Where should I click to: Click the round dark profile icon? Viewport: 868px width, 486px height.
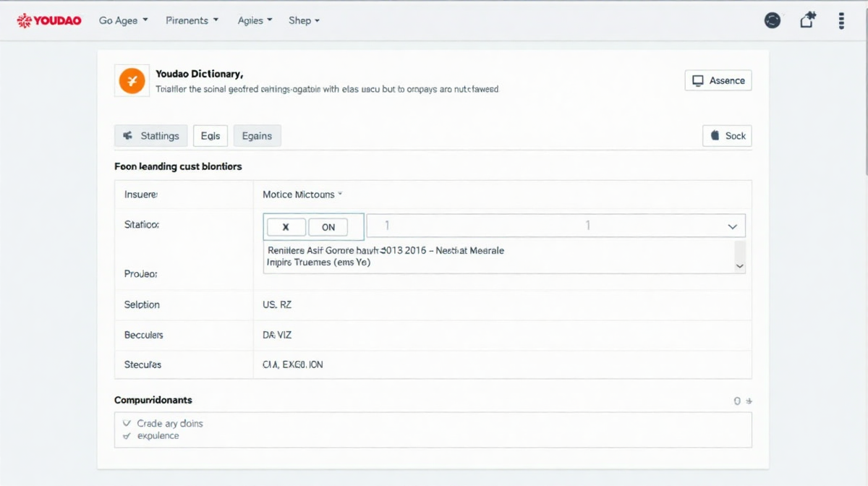tap(773, 20)
